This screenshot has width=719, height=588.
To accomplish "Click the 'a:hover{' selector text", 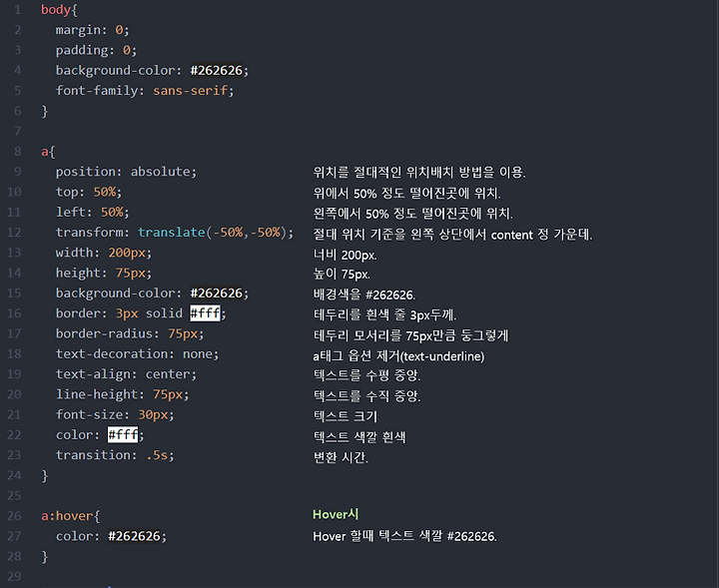I will click(71, 516).
